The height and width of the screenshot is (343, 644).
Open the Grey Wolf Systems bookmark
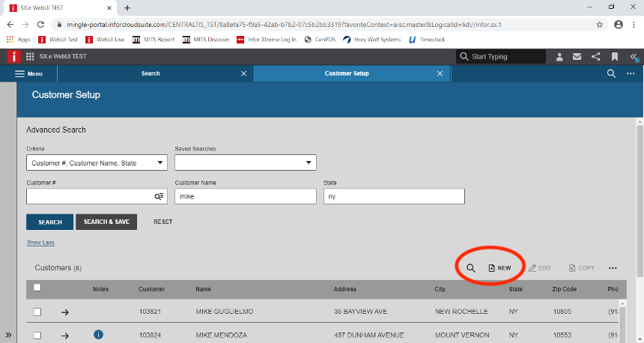point(372,40)
